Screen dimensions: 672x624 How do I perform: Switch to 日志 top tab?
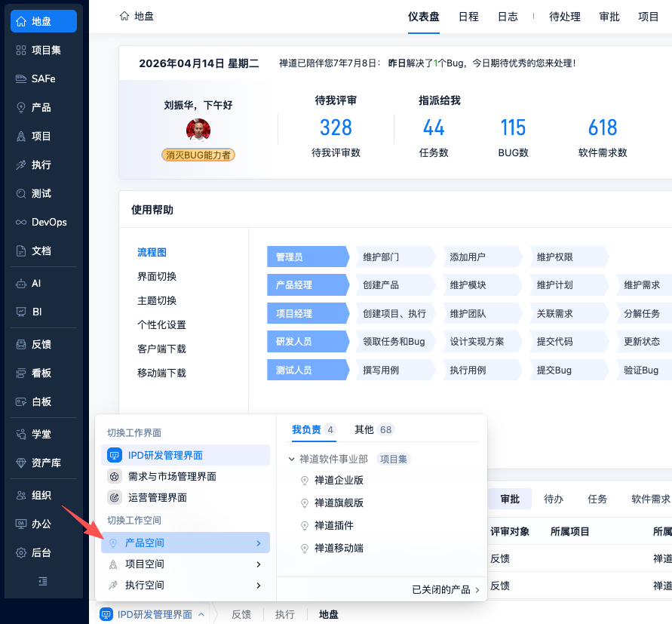coord(508,17)
